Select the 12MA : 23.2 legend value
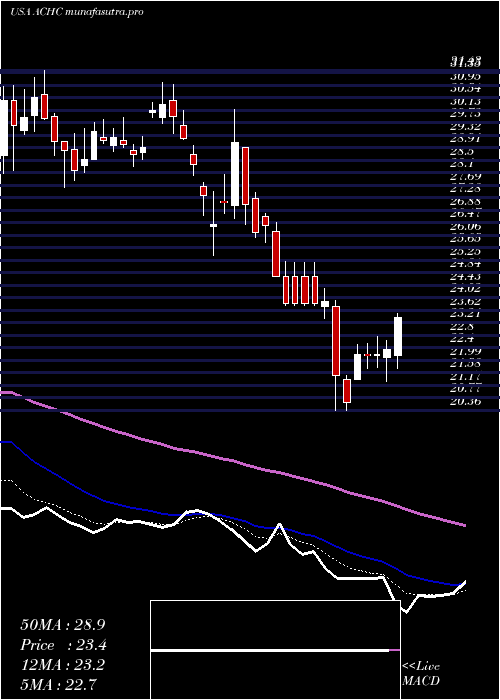 pos(62,665)
